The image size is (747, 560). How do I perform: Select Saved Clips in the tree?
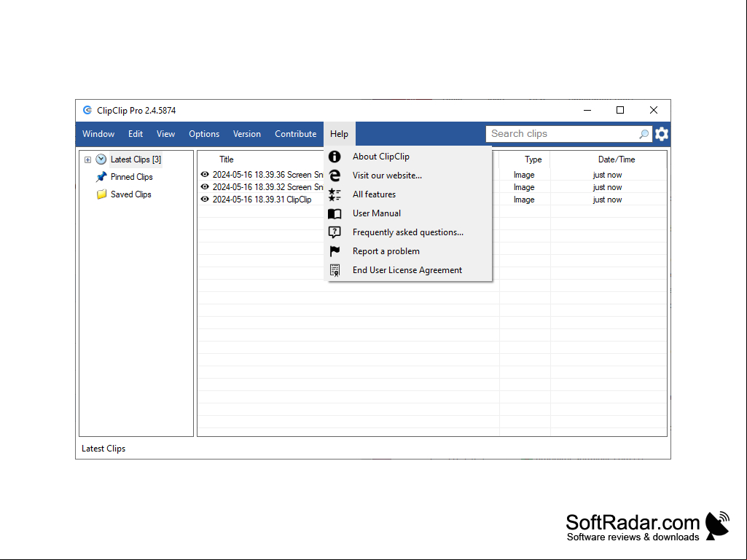130,194
